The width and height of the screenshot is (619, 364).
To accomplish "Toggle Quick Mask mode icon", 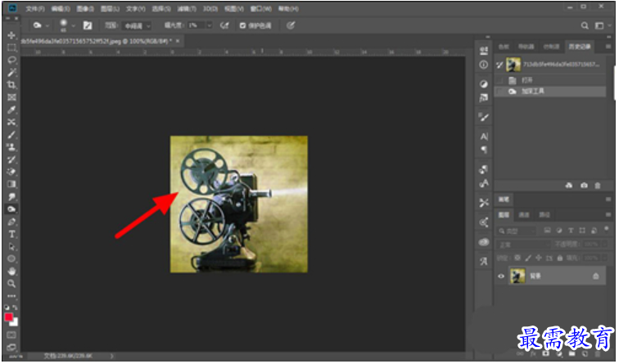I will point(11,335).
